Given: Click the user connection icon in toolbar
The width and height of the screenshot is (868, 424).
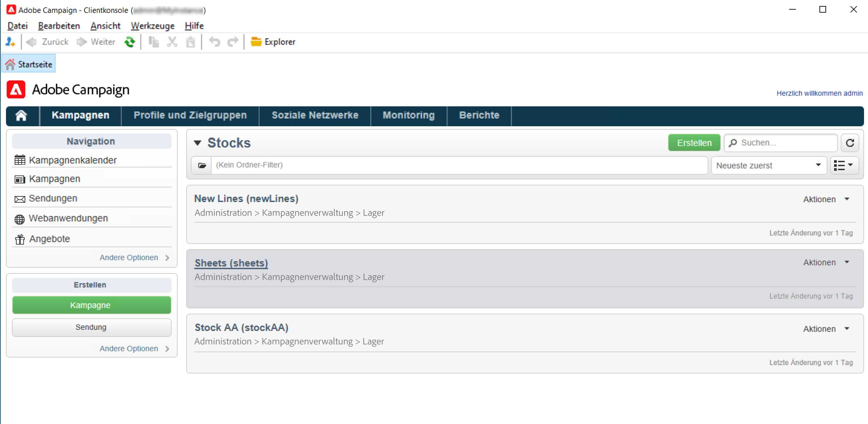Looking at the screenshot, I should point(10,42).
